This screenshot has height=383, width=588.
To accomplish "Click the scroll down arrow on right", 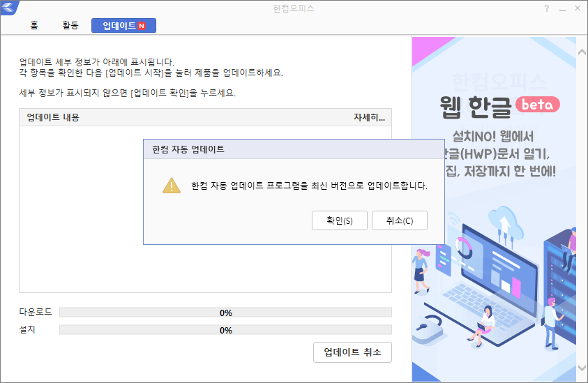I will [582, 367].
